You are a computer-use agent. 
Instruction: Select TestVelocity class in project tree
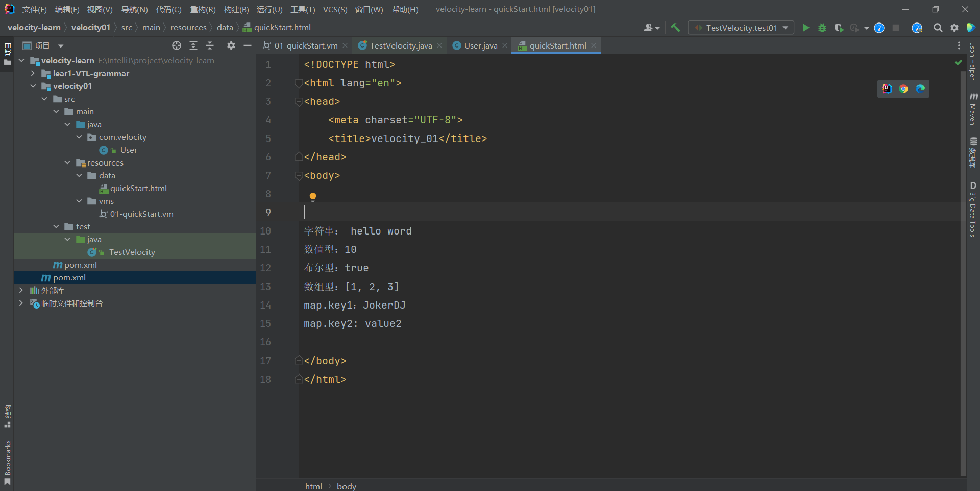[132, 252]
